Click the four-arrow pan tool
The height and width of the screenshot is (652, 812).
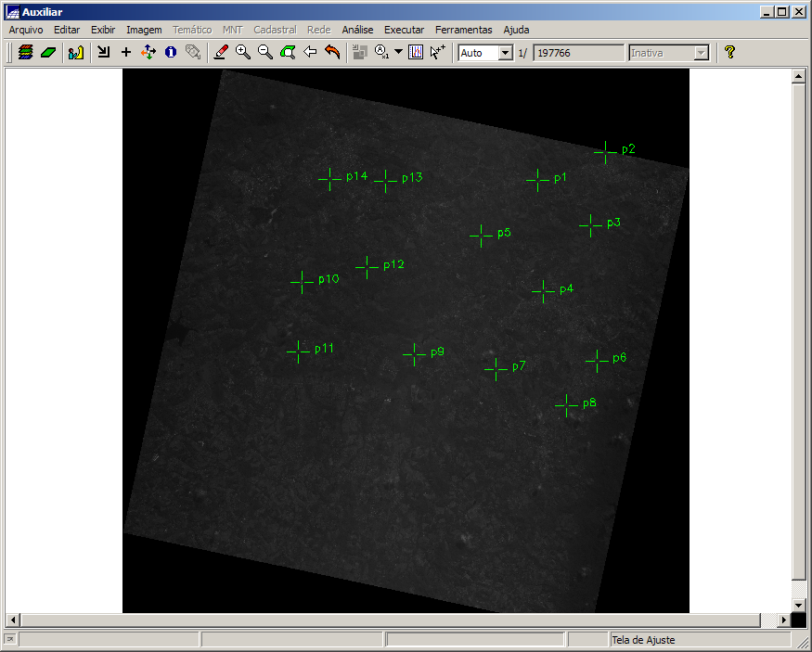[148, 53]
